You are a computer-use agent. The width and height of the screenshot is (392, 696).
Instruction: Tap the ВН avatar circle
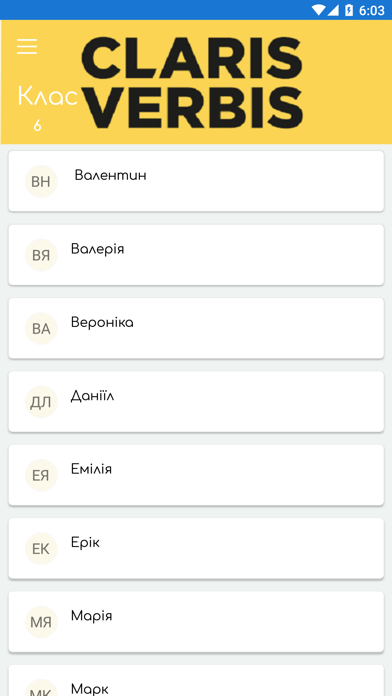(x=41, y=182)
